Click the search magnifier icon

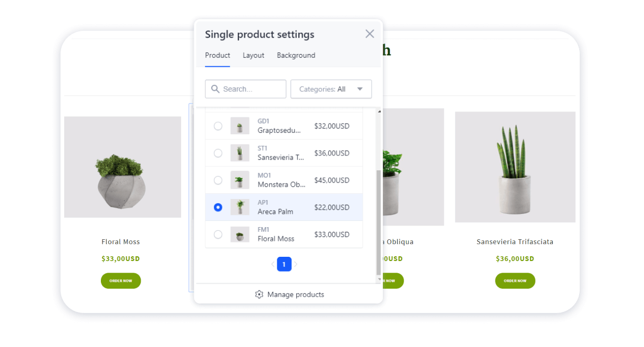click(x=215, y=89)
